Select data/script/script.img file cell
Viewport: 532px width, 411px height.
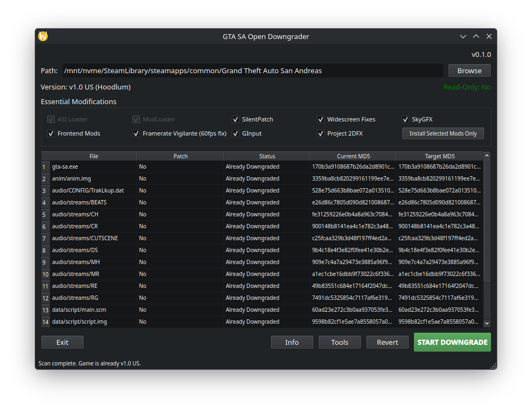click(93, 322)
